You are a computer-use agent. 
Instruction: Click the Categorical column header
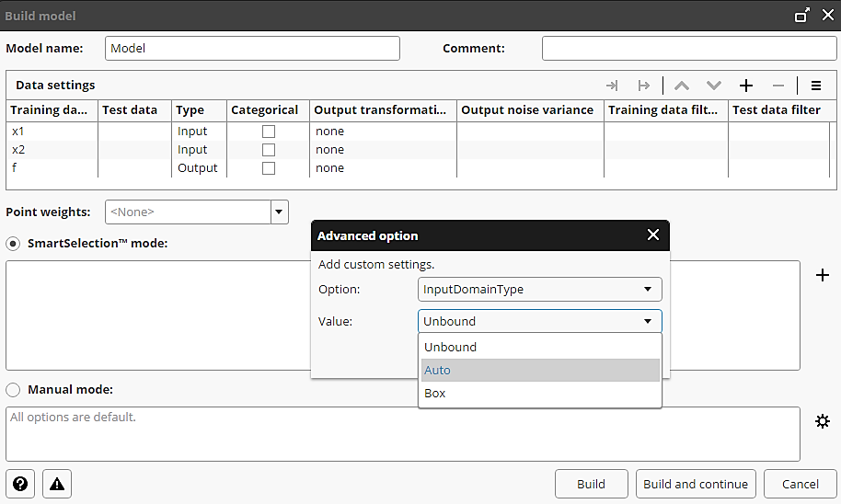[x=268, y=110]
